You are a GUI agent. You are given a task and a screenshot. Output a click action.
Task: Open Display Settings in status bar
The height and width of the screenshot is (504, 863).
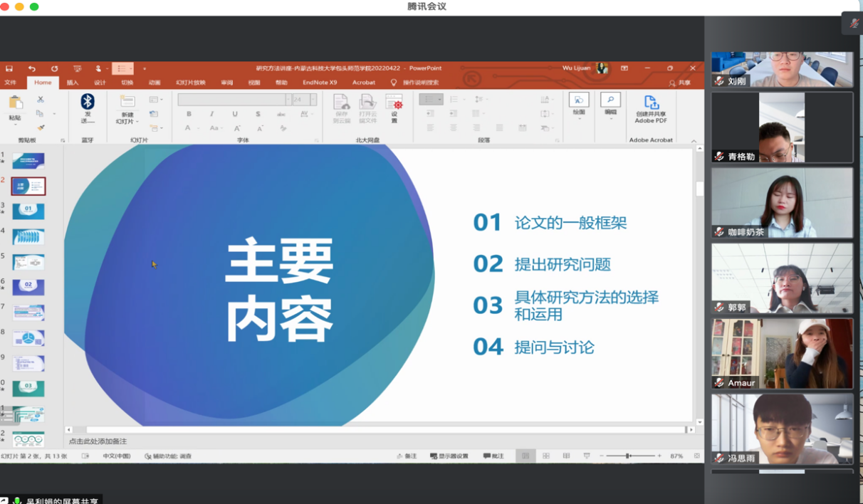coord(449,456)
